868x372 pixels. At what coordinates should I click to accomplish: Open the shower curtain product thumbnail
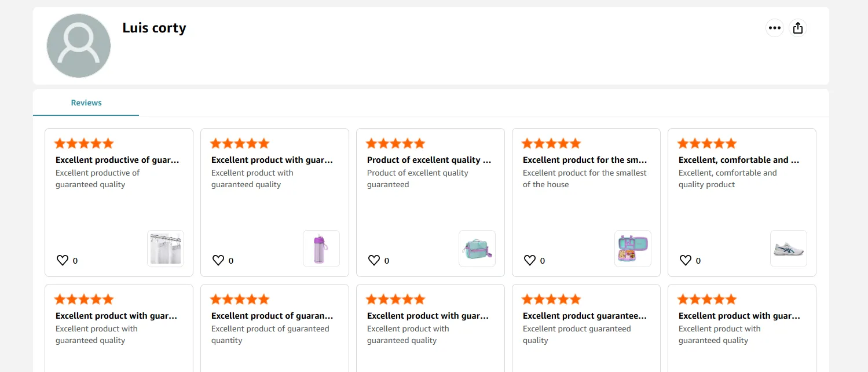point(166,249)
